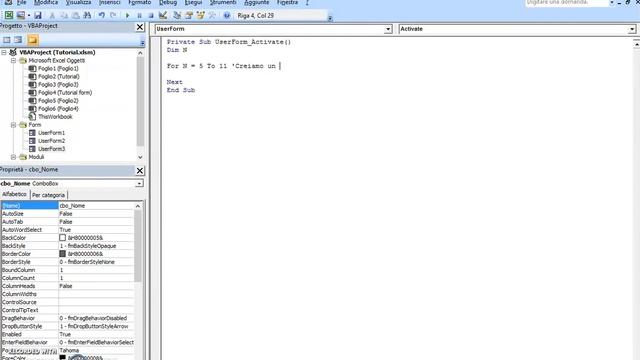The width and height of the screenshot is (640, 360).
Task: Open the Modifica menu
Action: [x=46, y=3]
